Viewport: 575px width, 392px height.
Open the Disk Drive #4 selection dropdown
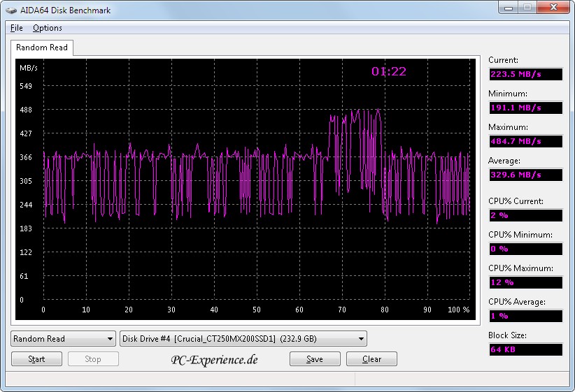pyautogui.click(x=243, y=339)
